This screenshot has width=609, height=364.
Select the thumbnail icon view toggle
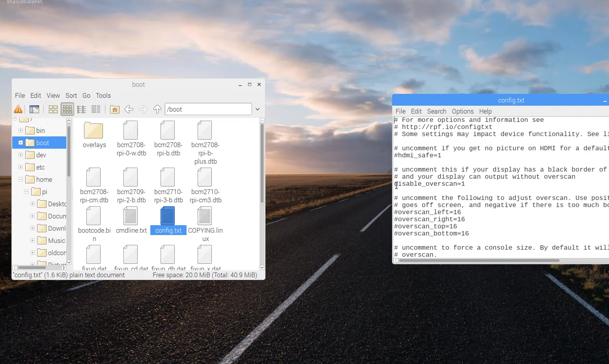click(x=67, y=109)
